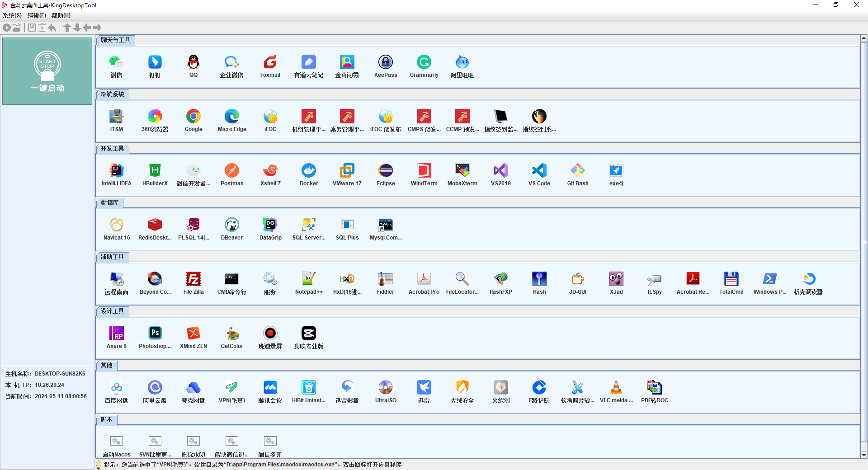The width and height of the screenshot is (868, 470).
Task: Select the 数据库 group tab
Action: (109, 203)
